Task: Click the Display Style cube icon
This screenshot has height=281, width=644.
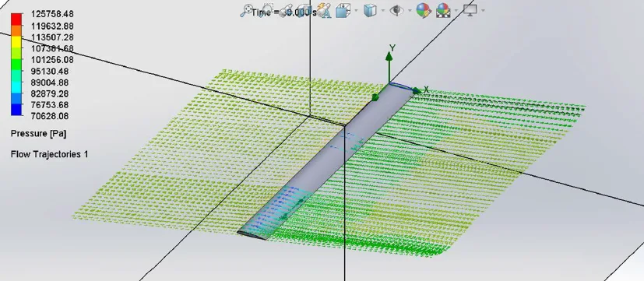Action: point(370,10)
